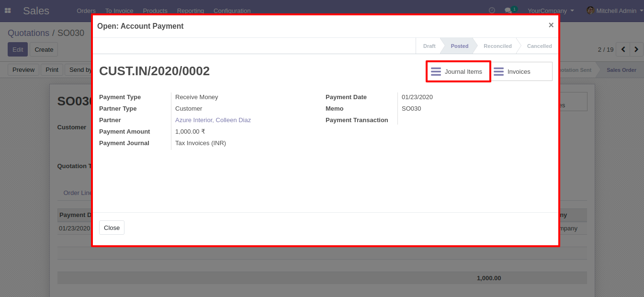
Task: Click payment amount 1,000.00 ₹
Action: pos(190,132)
